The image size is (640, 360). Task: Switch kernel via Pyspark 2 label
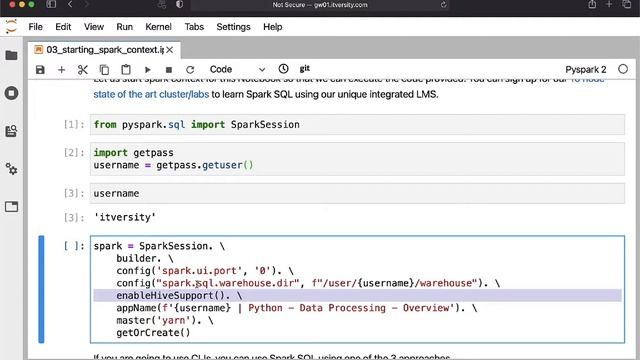(x=586, y=70)
